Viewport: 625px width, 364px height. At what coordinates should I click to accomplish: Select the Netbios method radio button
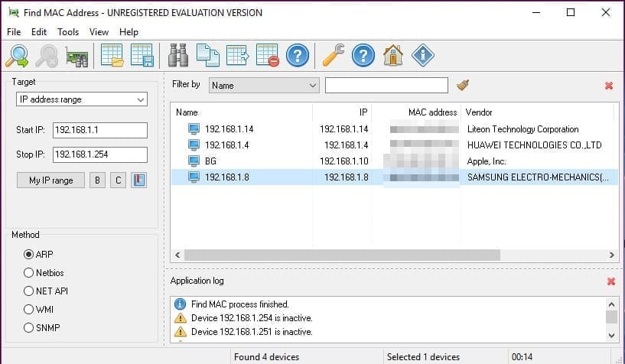[29, 273]
